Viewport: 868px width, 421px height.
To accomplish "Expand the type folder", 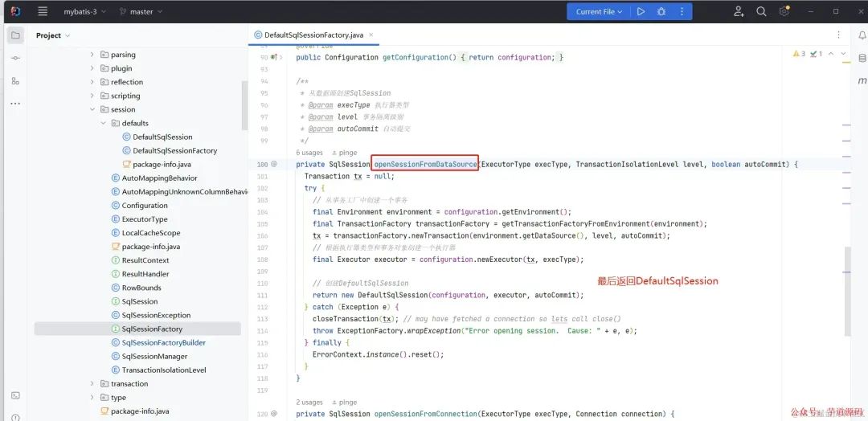I will click(92, 398).
